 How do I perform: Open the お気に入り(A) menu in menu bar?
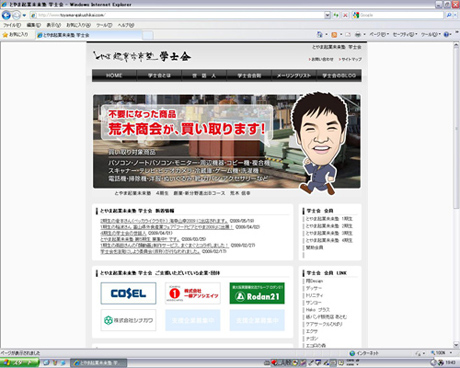pos(78,25)
